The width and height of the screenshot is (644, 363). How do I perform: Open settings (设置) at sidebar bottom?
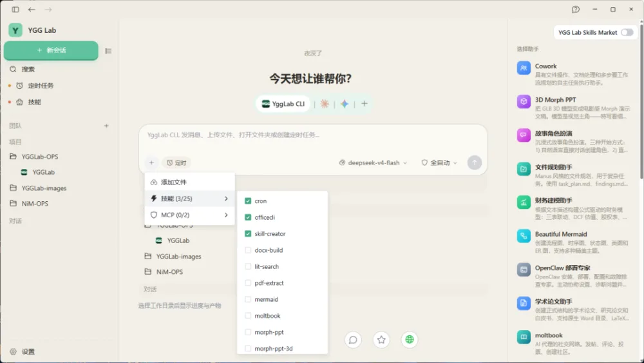[x=23, y=351]
